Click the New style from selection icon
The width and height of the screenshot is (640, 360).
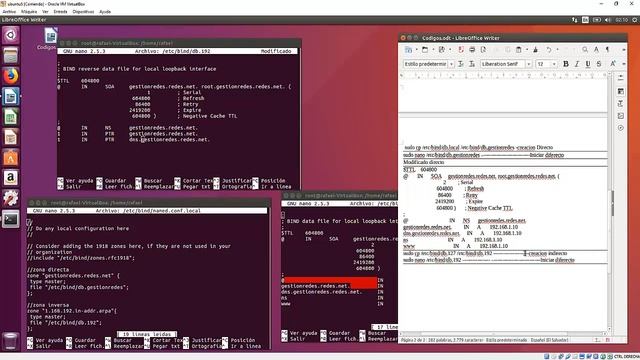(x=472, y=64)
